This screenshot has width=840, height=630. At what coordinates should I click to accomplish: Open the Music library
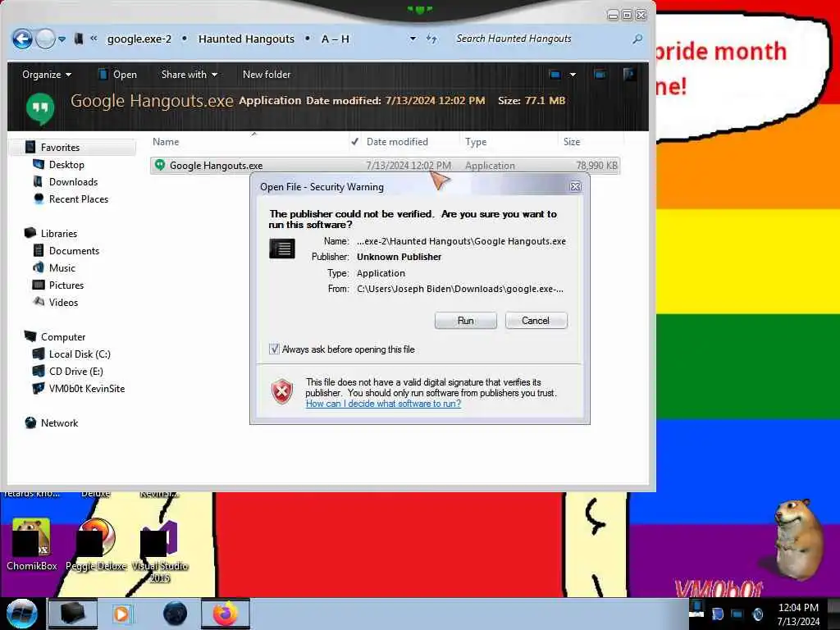62,268
